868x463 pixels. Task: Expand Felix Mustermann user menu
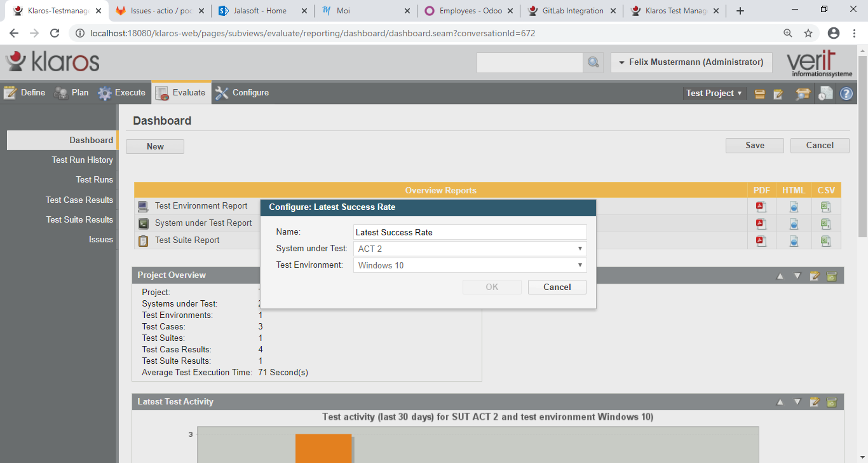point(691,62)
